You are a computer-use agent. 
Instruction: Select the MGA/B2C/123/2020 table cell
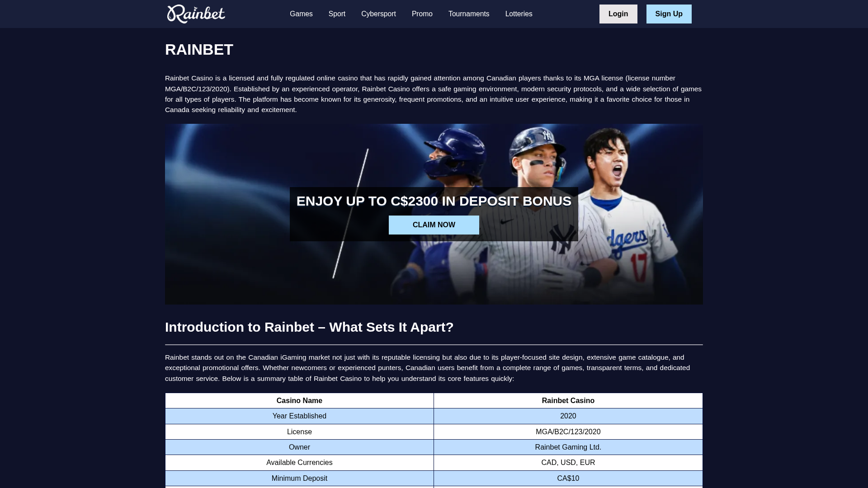pyautogui.click(x=568, y=432)
